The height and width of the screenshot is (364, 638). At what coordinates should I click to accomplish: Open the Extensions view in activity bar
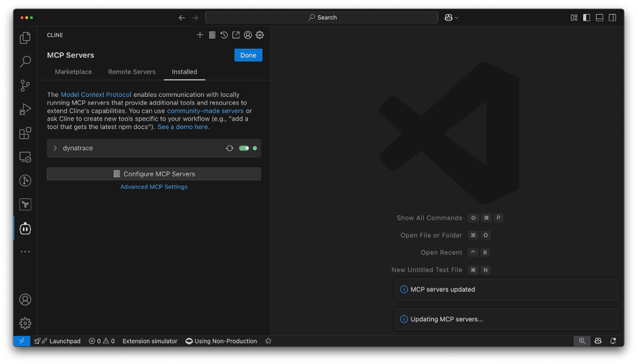tap(25, 133)
